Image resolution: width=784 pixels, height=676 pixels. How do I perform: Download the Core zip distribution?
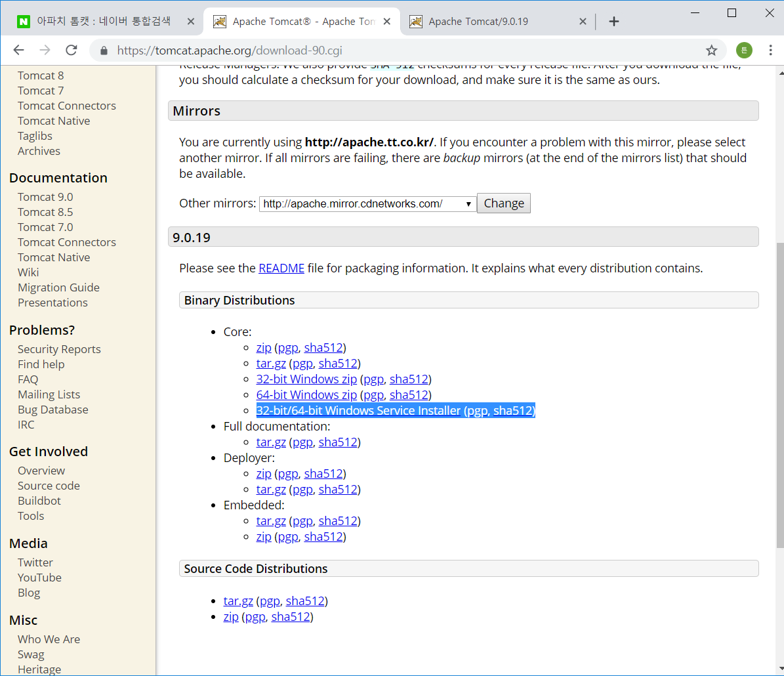[264, 348]
